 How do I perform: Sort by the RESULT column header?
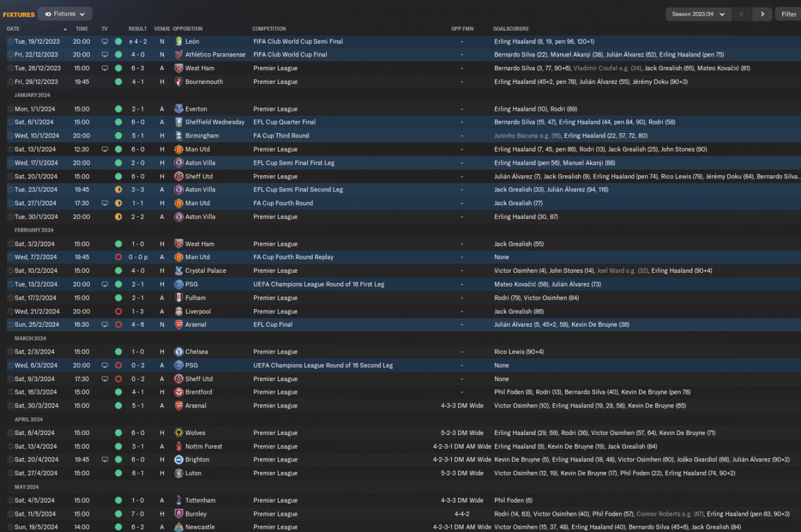pyautogui.click(x=138, y=29)
